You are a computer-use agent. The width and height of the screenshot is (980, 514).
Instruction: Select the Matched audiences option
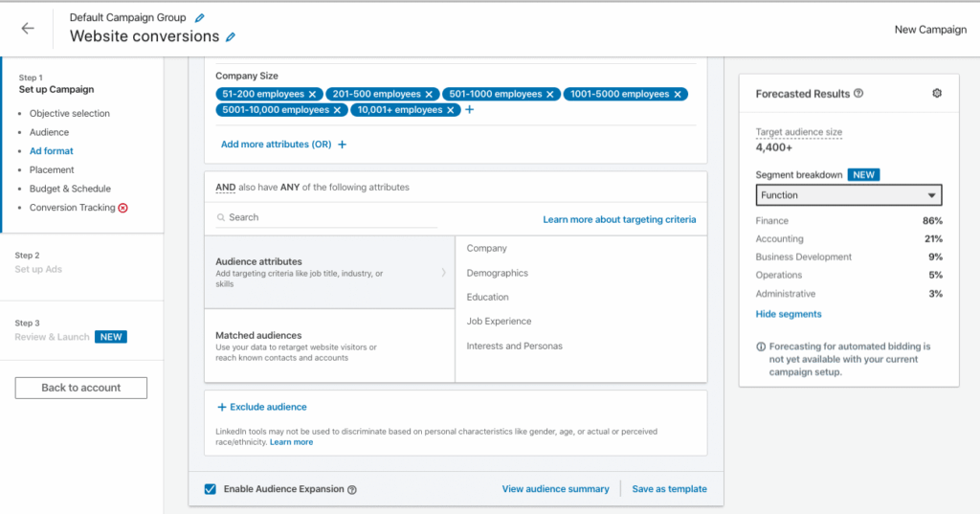click(329, 346)
